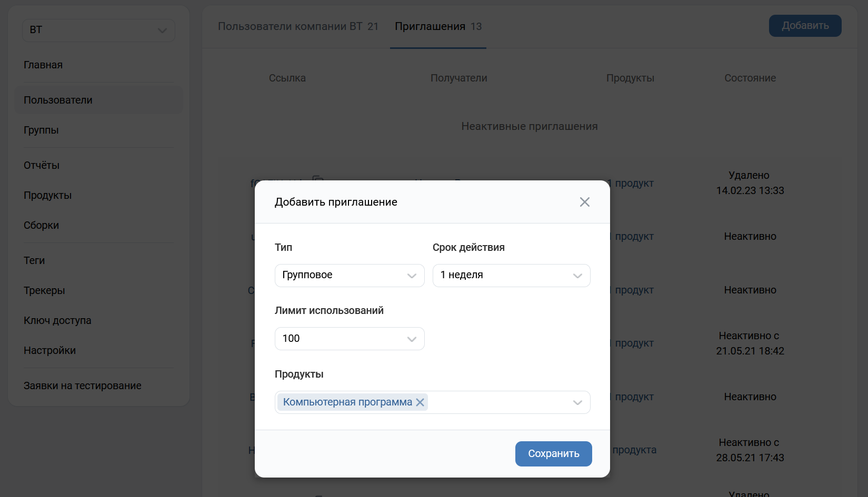Viewport: 868px width, 497px height.
Task: Click inside the Продукты input field
Action: 500,402
